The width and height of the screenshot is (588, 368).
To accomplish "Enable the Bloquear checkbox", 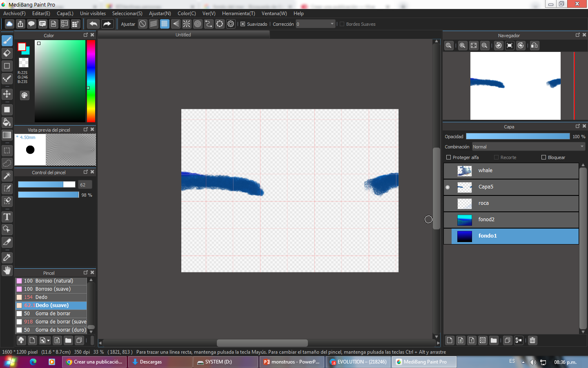I will tap(543, 157).
